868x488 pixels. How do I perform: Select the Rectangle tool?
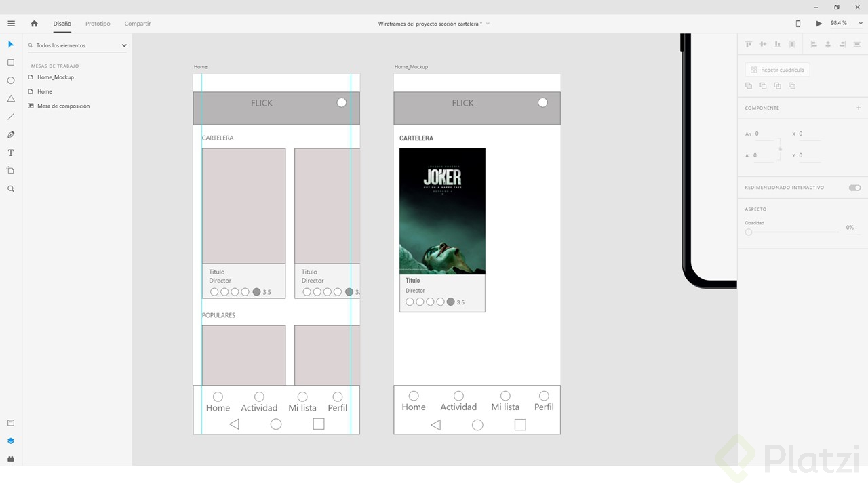(11, 62)
